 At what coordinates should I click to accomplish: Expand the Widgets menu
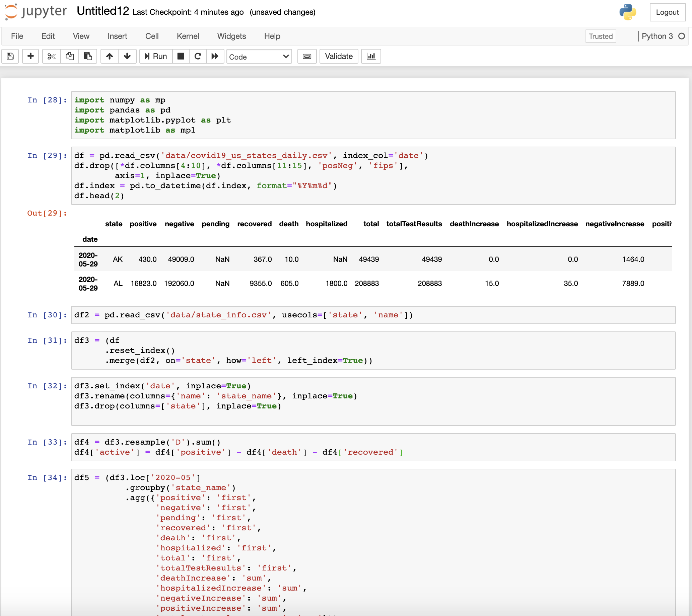point(231,36)
